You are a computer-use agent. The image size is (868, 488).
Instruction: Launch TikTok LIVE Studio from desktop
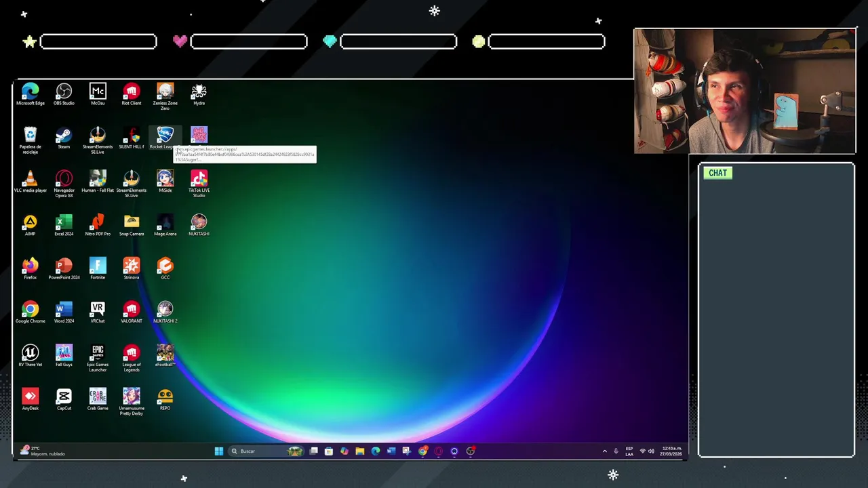199,184
